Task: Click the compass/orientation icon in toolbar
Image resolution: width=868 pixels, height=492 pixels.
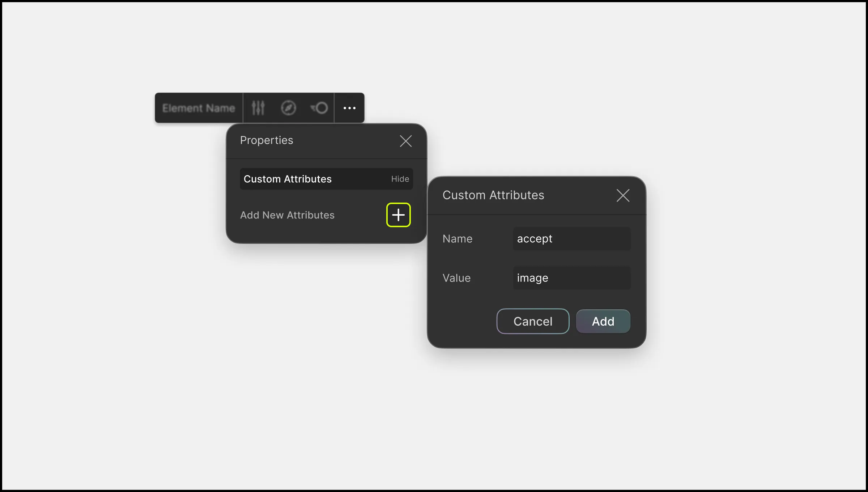Action: pyautogui.click(x=289, y=108)
